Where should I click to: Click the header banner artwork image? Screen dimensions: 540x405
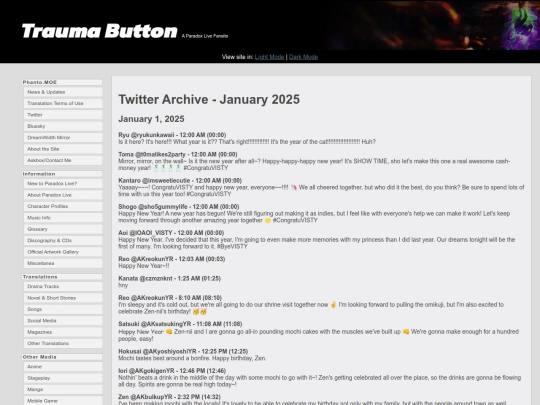[432, 25]
